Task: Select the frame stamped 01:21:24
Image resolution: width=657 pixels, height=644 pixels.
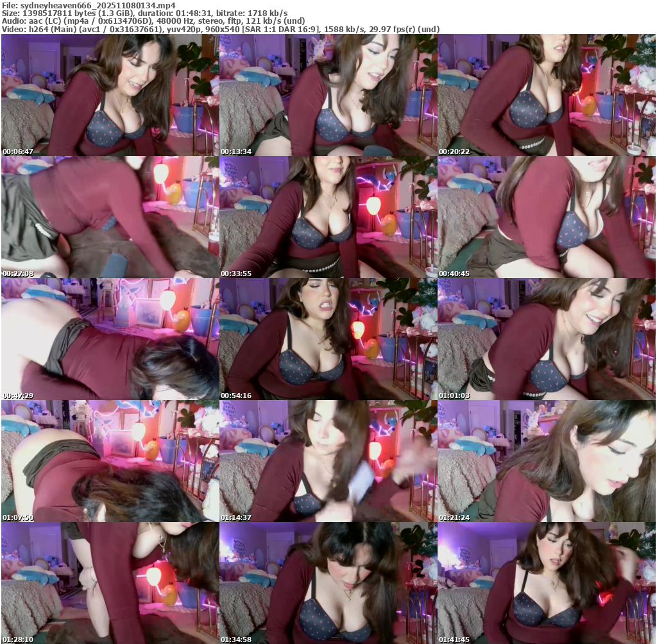Action: [x=546, y=461]
